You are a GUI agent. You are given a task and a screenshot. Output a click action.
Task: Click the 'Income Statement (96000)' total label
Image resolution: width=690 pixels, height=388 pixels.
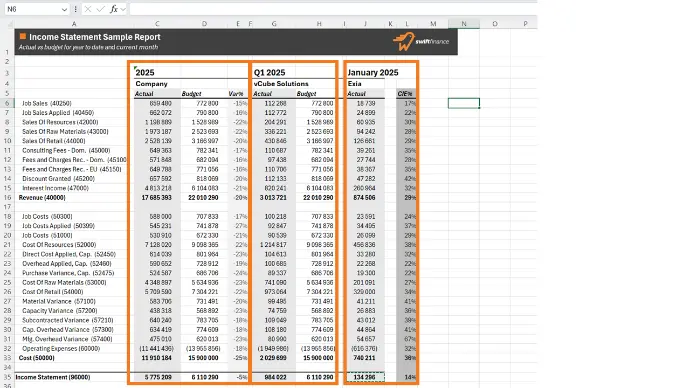click(53, 377)
